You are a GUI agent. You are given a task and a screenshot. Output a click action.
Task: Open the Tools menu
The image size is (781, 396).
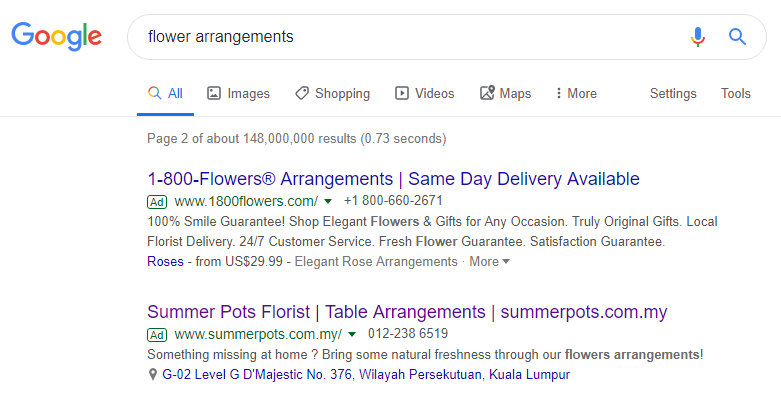tap(736, 94)
